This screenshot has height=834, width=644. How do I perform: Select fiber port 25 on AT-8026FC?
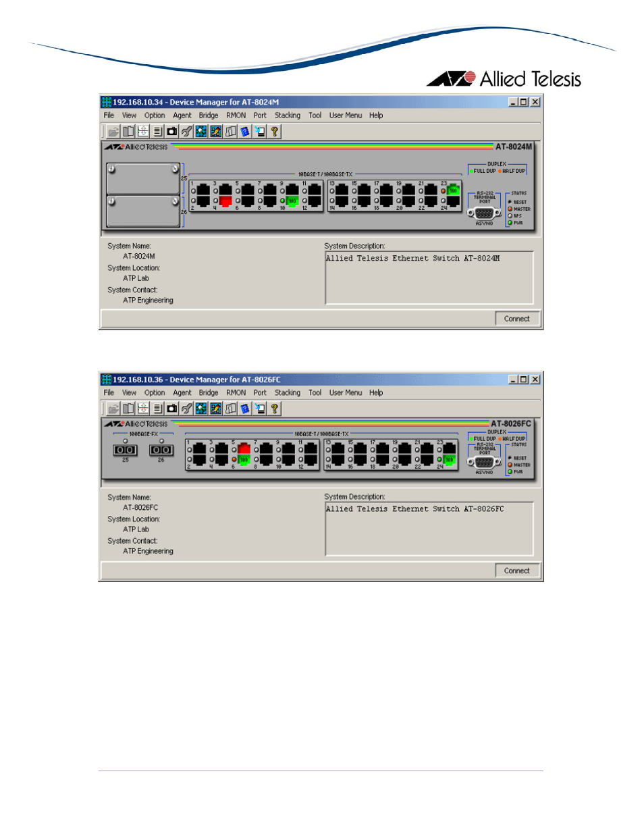tap(125, 449)
